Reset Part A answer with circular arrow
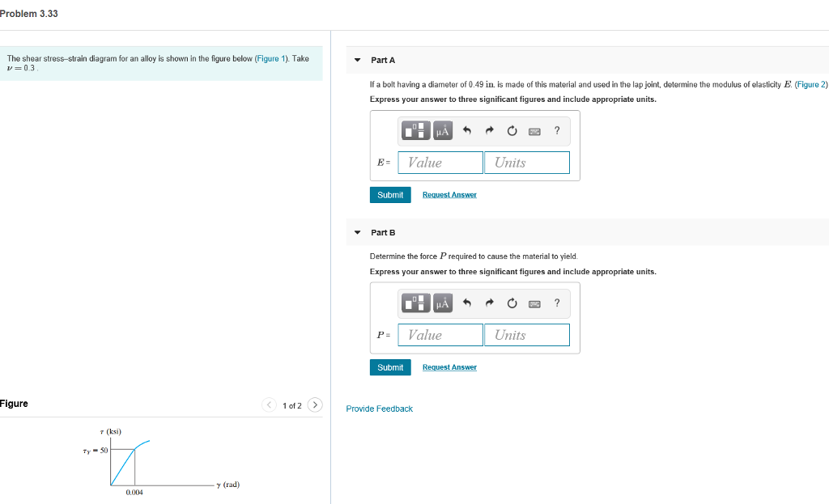Viewport: 829px width, 504px height. [512, 130]
